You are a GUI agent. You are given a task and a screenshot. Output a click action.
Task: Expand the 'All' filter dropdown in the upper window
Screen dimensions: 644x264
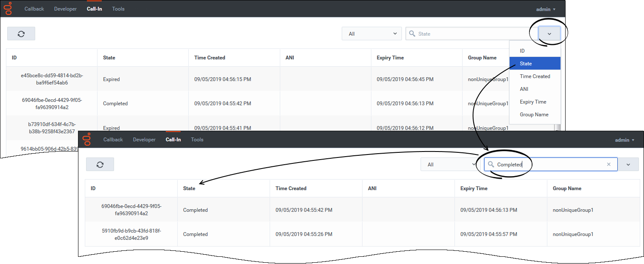point(371,34)
